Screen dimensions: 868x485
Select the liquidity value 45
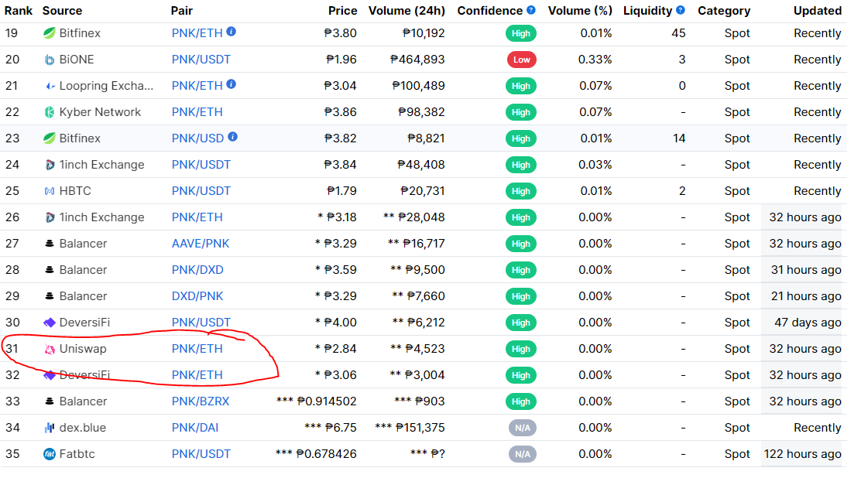pos(678,33)
